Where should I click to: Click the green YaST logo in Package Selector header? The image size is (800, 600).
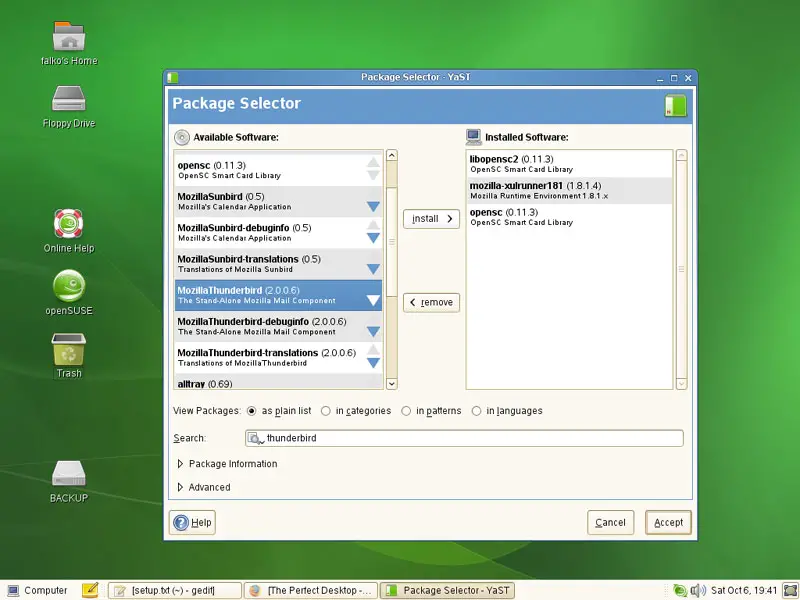[x=676, y=106]
